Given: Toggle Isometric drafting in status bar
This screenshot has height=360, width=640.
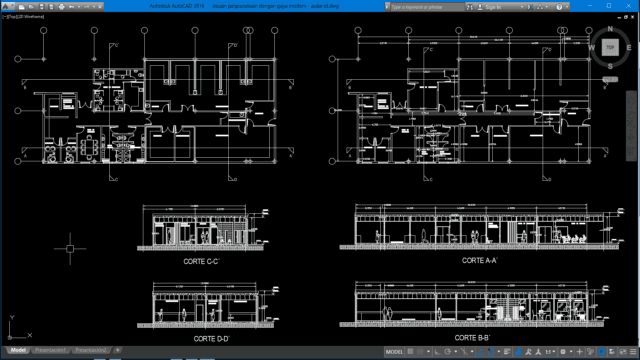Looking at the screenshot, I should [x=464, y=351].
